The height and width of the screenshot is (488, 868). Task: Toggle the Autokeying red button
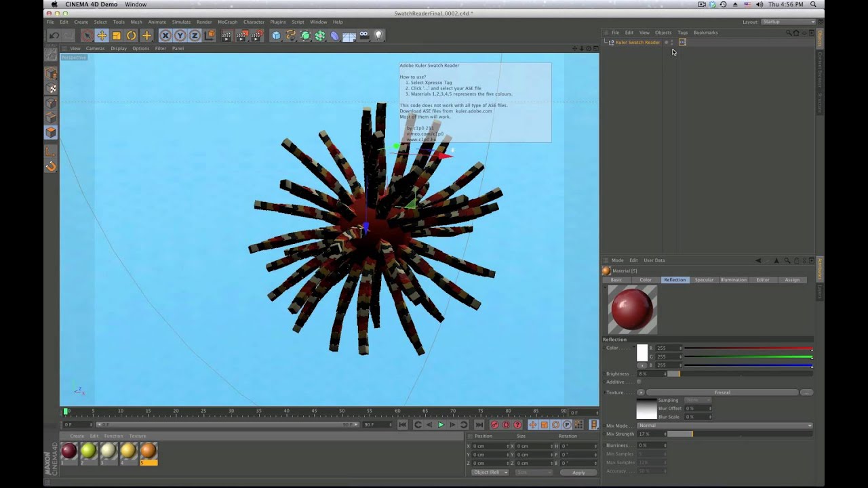[x=506, y=425]
